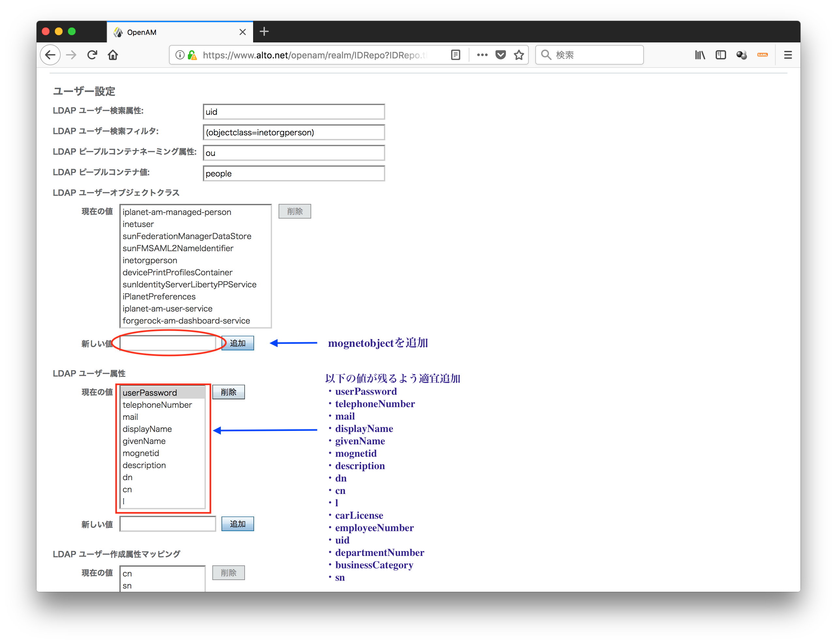Save the page to Pocket
837x644 pixels.
tap(500, 55)
